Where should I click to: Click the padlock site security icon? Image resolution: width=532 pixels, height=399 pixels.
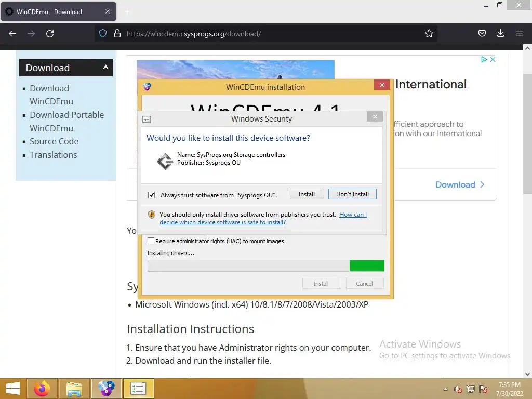pos(117,33)
